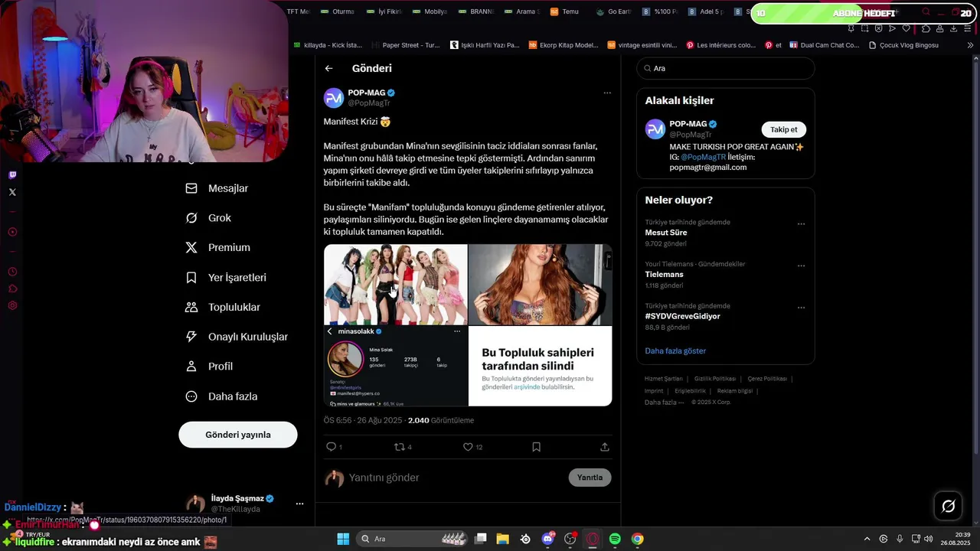Open SteelSeries app icon in taskbar

525,539
